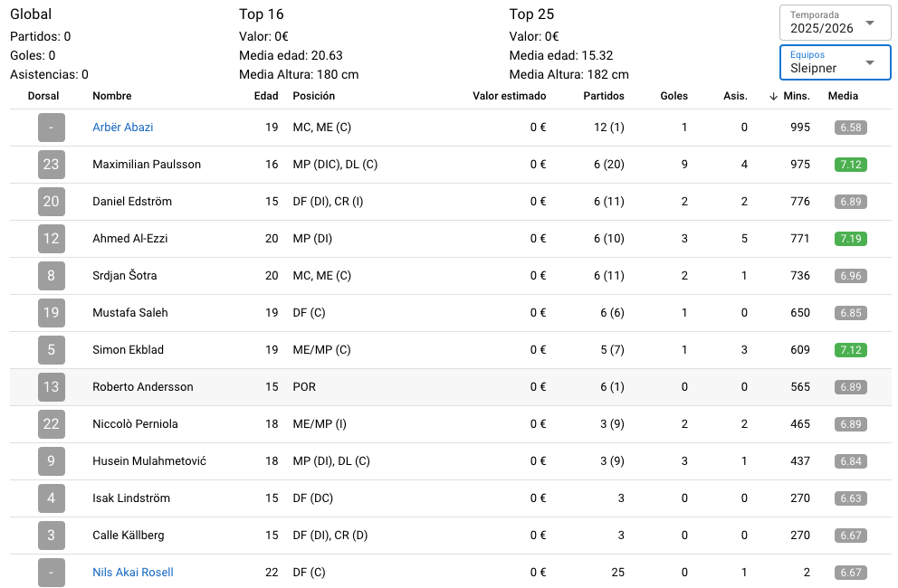
Task: Sort table by Goles column
Action: coord(673,96)
